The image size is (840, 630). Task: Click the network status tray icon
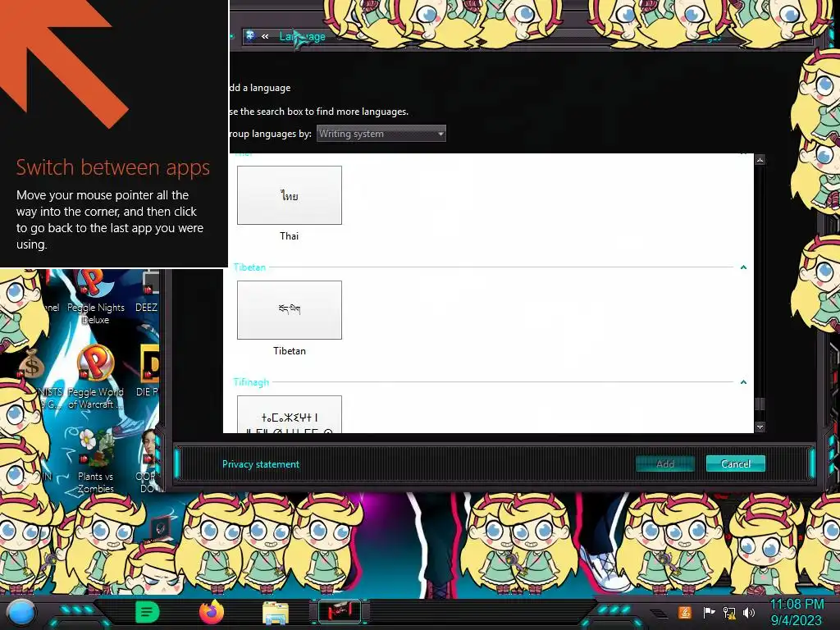pyautogui.click(x=729, y=612)
